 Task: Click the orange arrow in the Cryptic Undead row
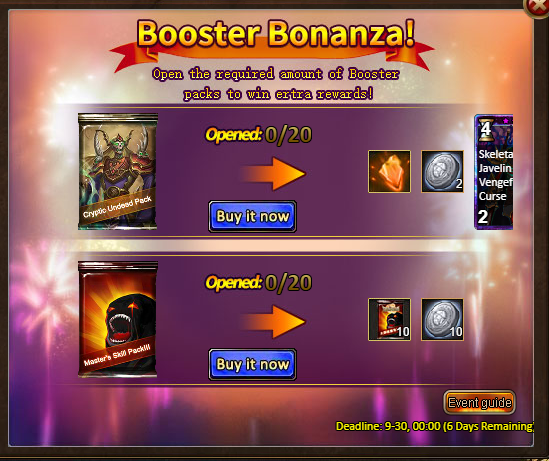pos(273,174)
